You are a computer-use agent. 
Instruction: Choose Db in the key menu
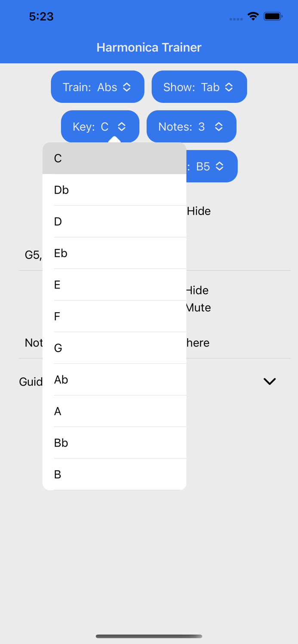coord(114,190)
